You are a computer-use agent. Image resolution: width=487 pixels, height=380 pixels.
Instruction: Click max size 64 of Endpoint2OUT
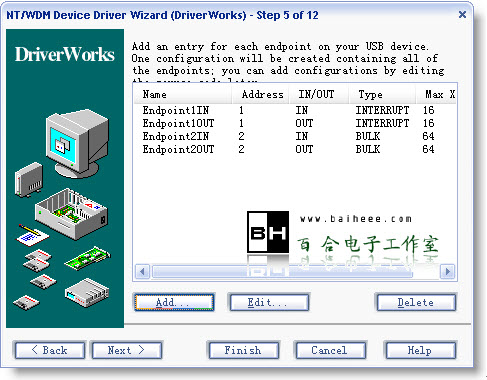pyautogui.click(x=428, y=149)
